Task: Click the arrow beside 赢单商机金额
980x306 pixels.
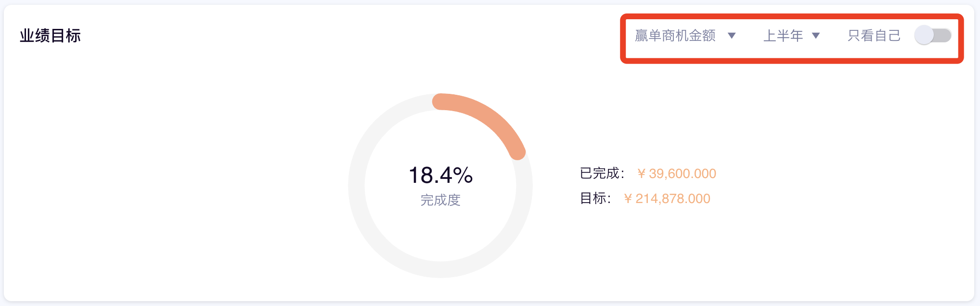Action: [732, 36]
